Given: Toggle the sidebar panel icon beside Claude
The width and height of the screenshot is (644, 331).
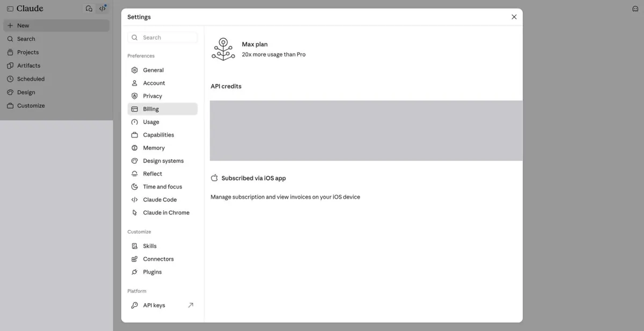Looking at the screenshot, I should pos(10,9).
